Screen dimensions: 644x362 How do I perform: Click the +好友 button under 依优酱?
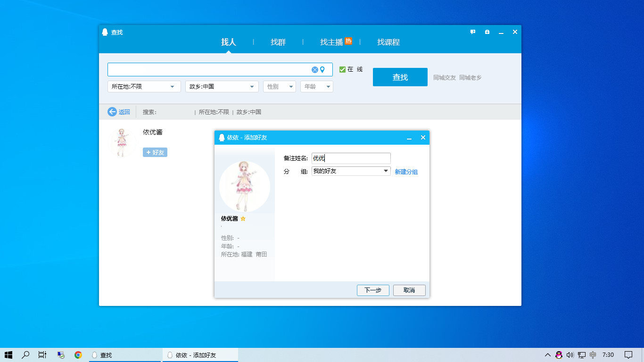point(155,152)
